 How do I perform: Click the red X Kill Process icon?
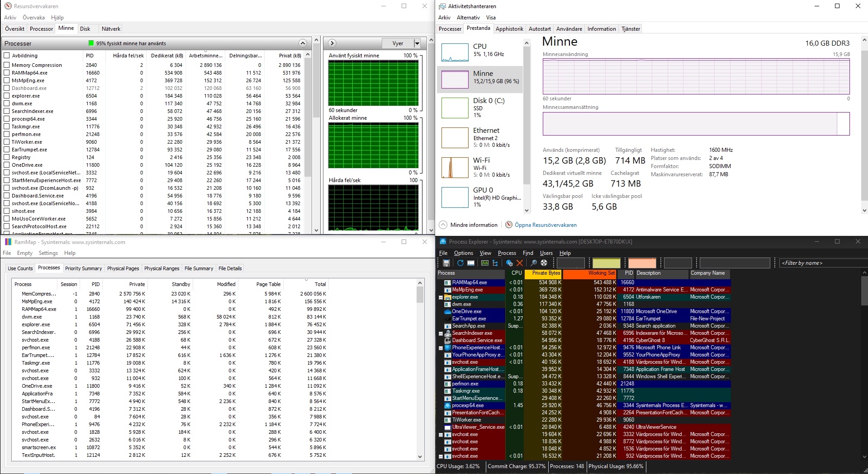[x=520, y=263]
